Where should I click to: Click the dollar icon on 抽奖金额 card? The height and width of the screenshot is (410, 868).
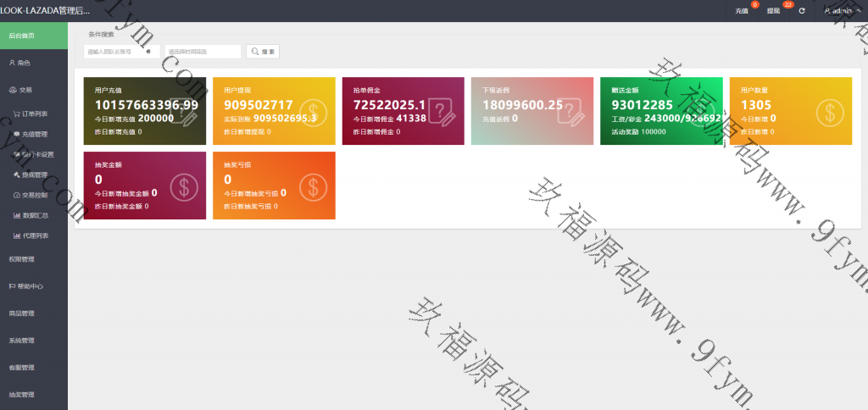pyautogui.click(x=184, y=186)
